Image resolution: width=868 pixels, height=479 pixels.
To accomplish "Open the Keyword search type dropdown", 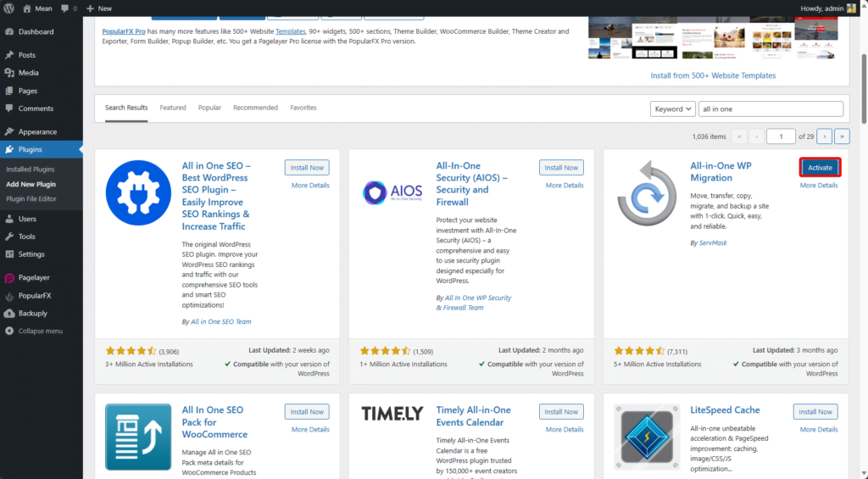I will tap(673, 109).
